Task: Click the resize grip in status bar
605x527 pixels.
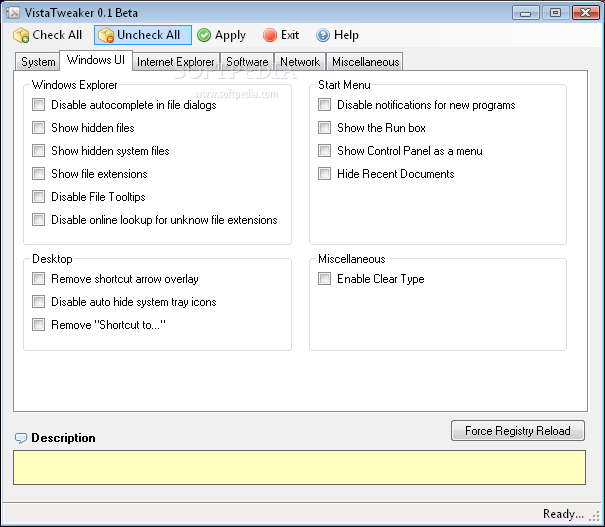Action: point(594,516)
